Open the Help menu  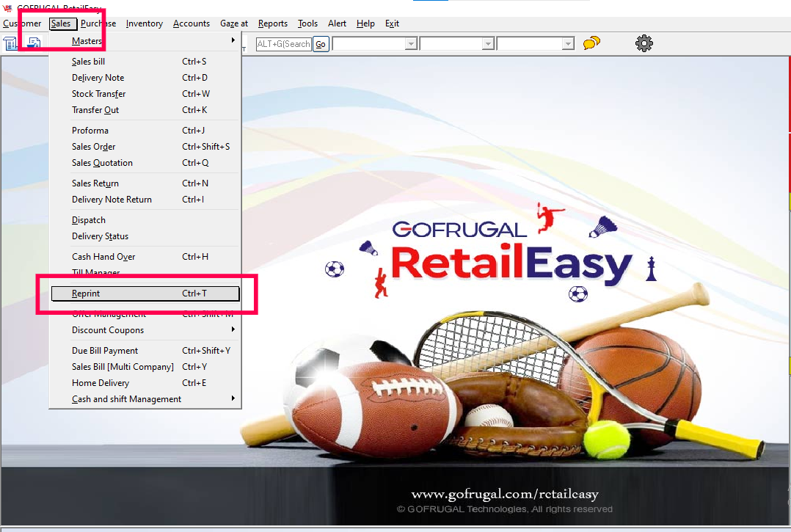pos(365,23)
